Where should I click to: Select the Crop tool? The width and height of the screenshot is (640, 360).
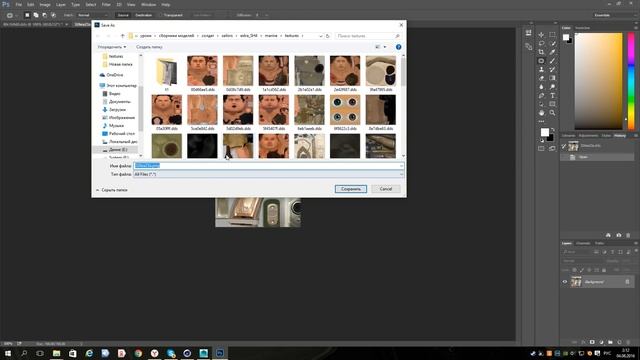click(541, 52)
